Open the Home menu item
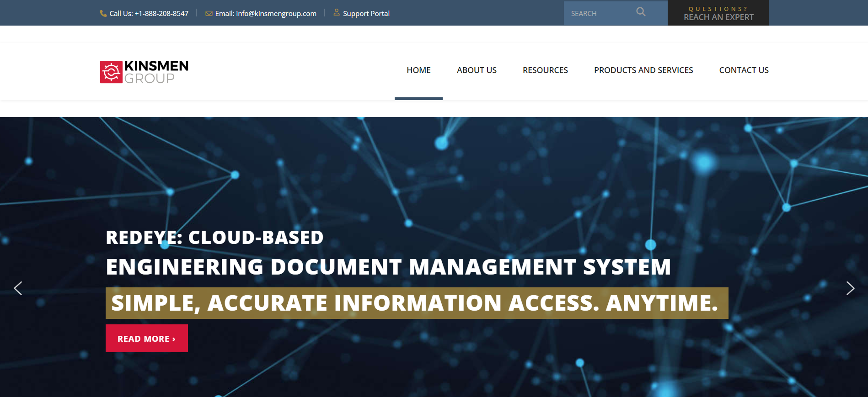Viewport: 868px width, 397px height. [x=418, y=70]
